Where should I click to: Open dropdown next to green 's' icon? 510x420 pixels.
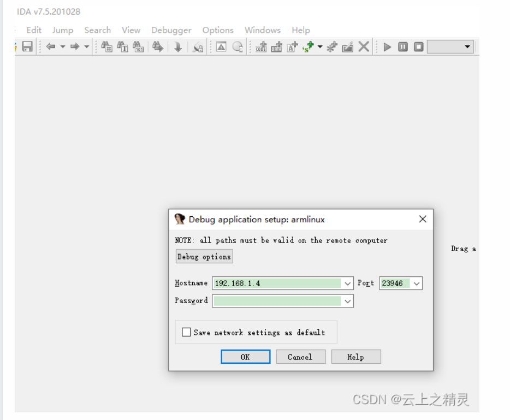click(320, 47)
